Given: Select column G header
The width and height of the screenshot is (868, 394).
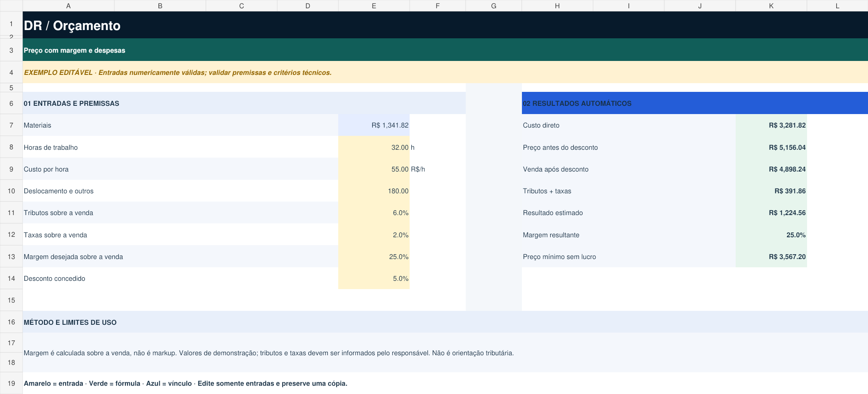Looking at the screenshot, I should click(494, 6).
